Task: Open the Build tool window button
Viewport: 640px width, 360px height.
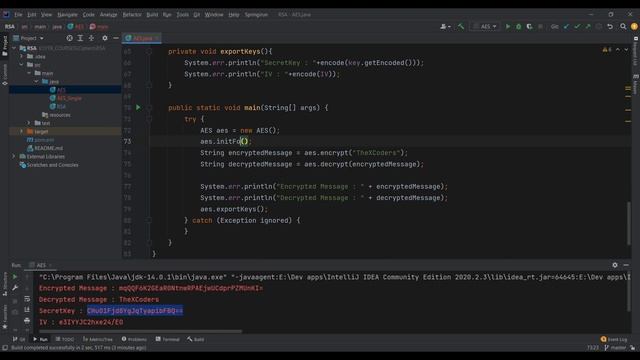Action: [196, 339]
